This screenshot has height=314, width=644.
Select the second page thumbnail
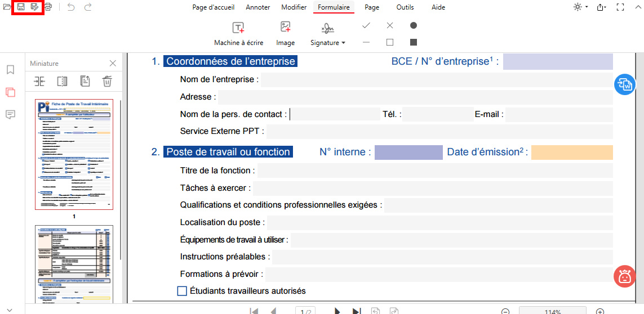coord(74,264)
